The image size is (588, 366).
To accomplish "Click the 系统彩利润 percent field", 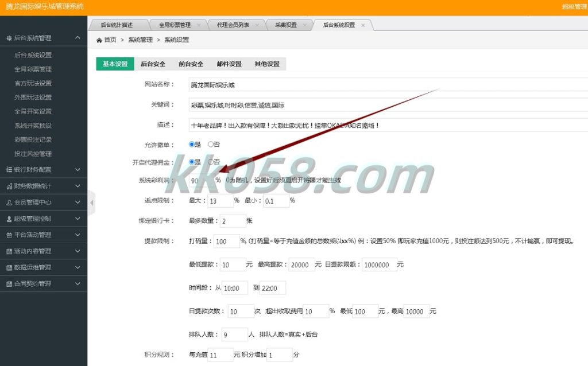I will tap(202, 180).
